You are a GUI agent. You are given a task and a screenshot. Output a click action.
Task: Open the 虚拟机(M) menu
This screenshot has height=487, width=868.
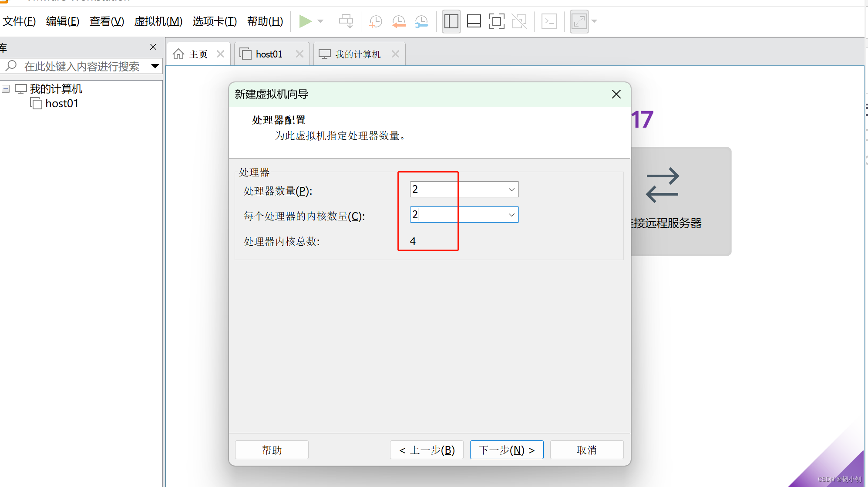[x=158, y=21]
